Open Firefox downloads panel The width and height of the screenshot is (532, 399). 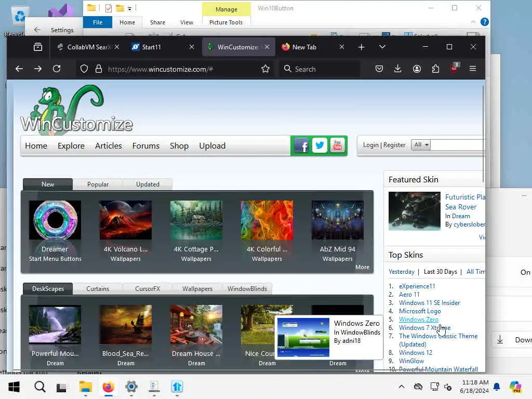[x=397, y=69]
